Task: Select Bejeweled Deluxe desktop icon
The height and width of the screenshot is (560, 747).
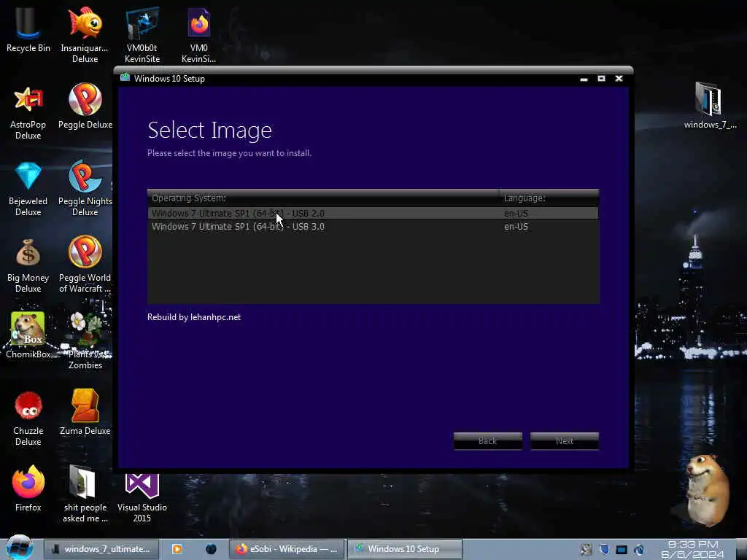Action: click(28, 189)
